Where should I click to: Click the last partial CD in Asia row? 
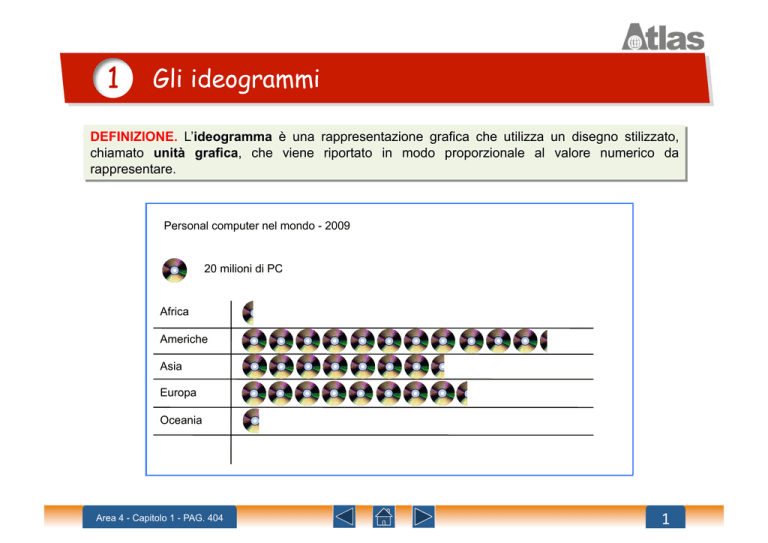(x=438, y=367)
